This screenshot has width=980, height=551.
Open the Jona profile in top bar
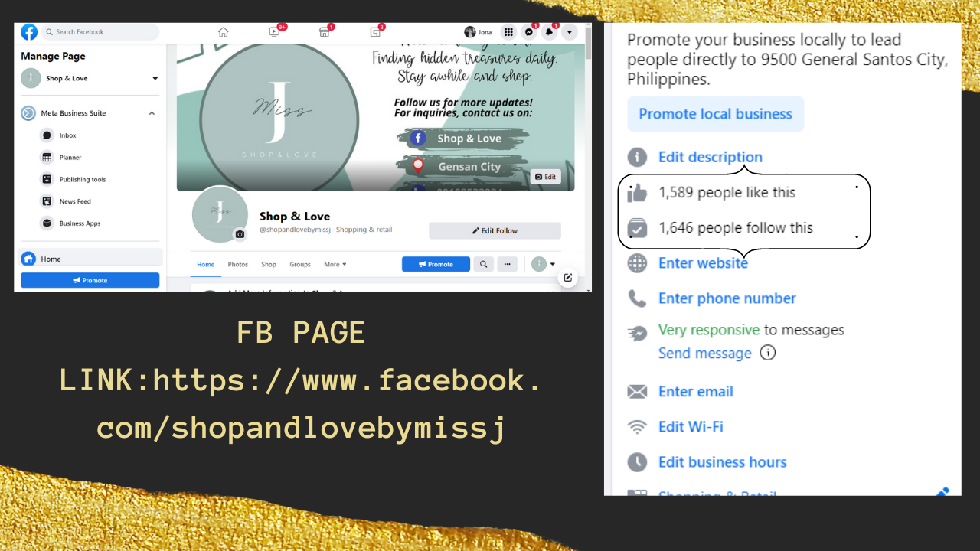478,32
